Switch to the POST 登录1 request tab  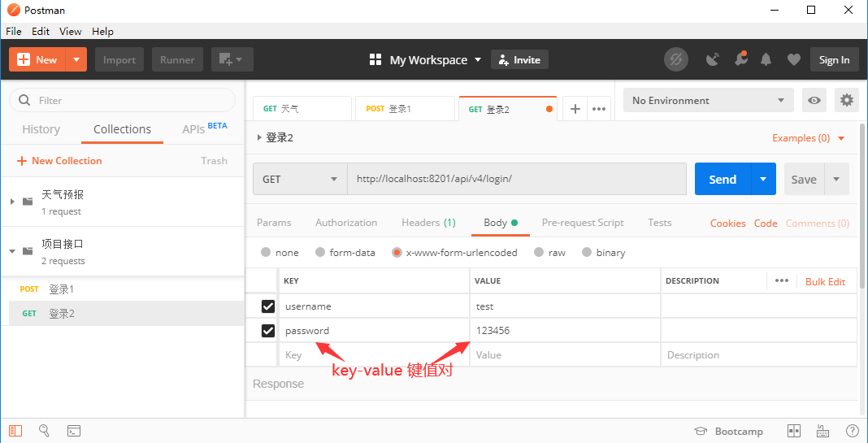406,109
